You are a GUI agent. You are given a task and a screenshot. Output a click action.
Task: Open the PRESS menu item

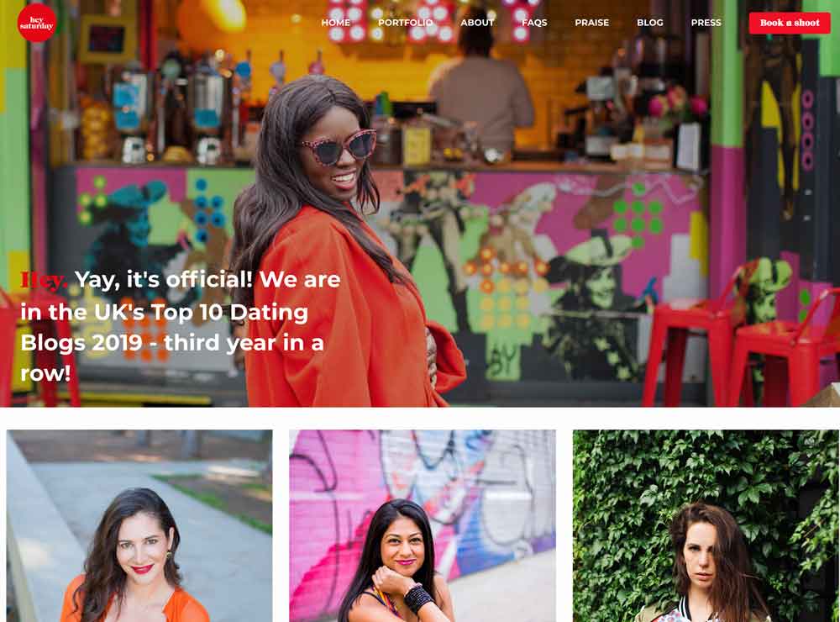(706, 23)
